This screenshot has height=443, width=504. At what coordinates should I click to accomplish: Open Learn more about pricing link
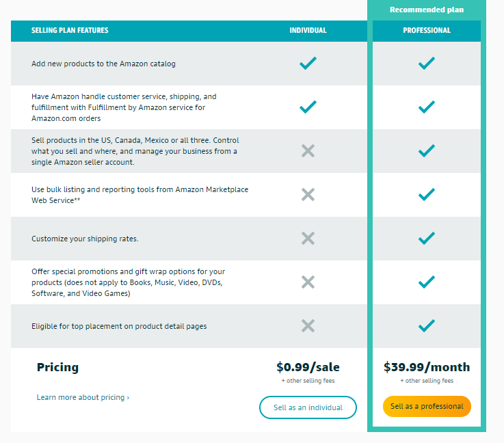point(83,397)
